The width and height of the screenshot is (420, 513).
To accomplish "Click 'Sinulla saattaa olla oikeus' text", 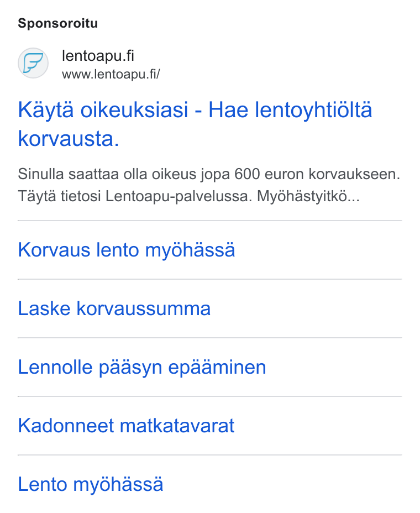I will [107, 174].
